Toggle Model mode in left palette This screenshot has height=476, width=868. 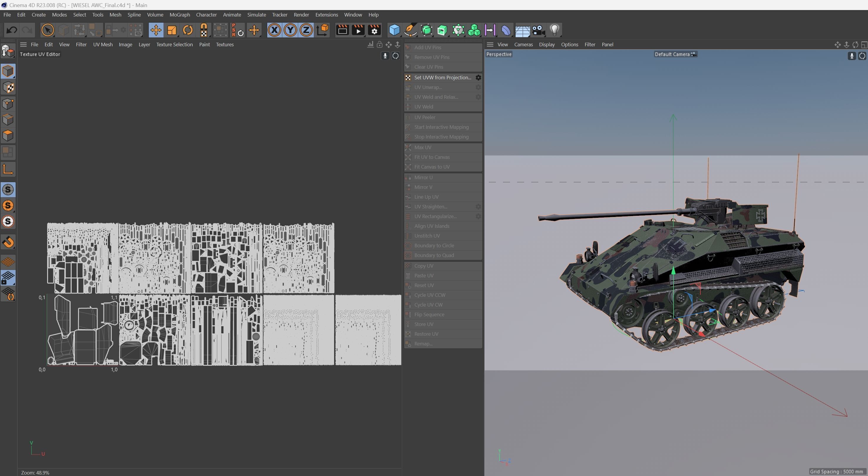tap(8, 71)
